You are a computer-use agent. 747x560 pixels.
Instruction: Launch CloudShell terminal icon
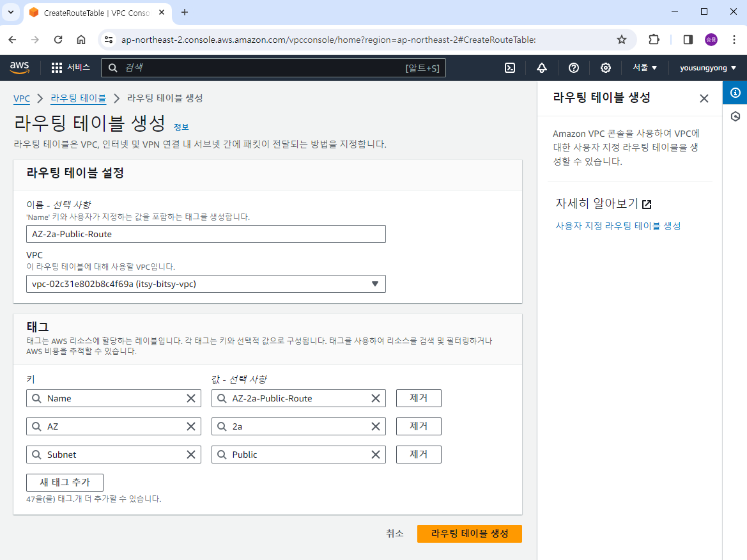click(x=510, y=68)
